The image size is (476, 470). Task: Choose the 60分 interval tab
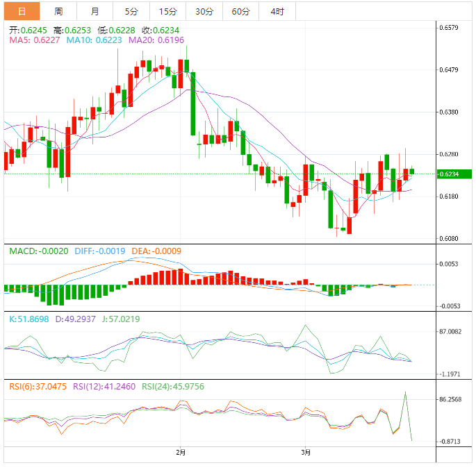pyautogui.click(x=240, y=12)
